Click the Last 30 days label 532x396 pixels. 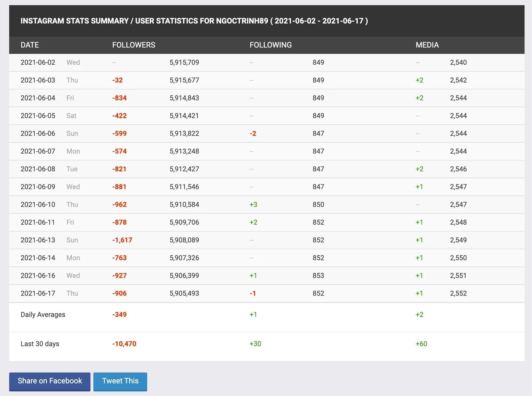40,344
